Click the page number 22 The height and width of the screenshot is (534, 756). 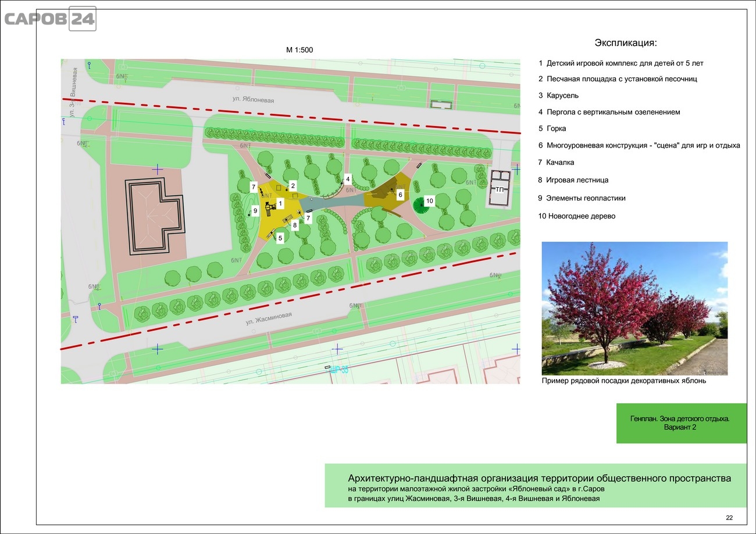tap(729, 518)
